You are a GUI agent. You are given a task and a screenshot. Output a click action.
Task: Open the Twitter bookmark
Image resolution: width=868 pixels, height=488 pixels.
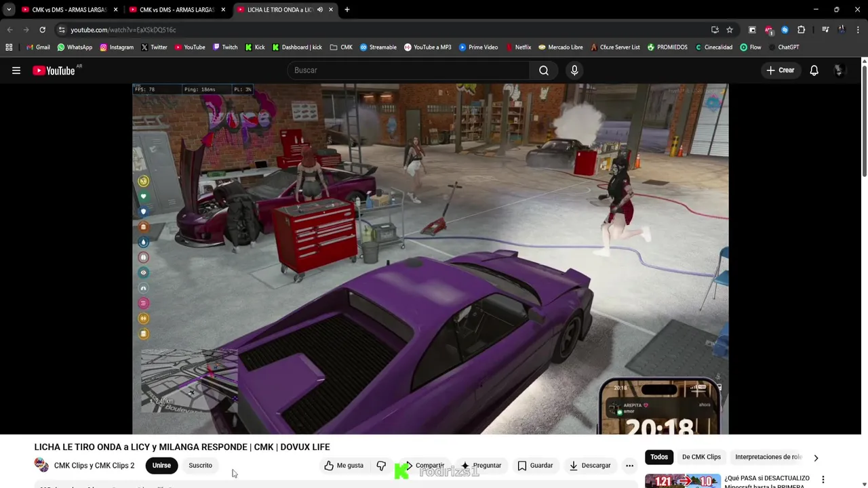[x=154, y=47]
